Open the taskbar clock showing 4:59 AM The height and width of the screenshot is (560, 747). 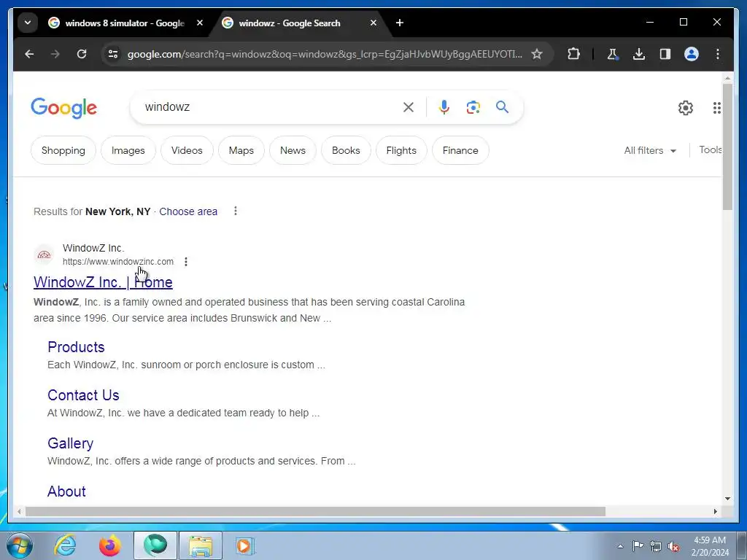pos(710,546)
